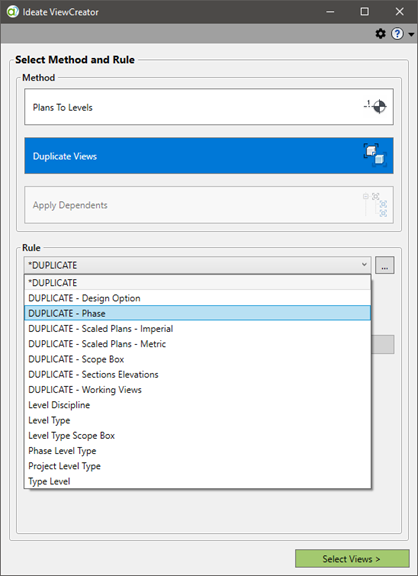Open rule editor with ellipsis button

point(385,265)
